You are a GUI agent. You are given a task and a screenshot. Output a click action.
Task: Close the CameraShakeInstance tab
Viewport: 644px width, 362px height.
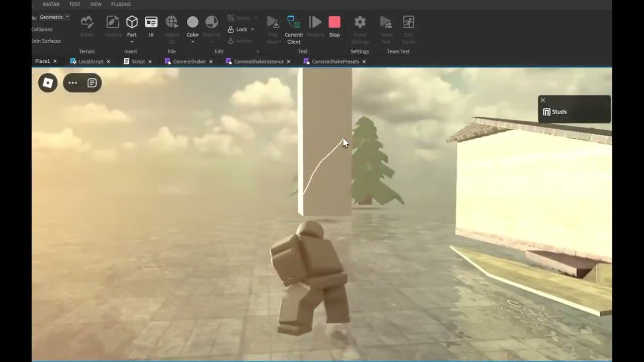[x=288, y=62]
